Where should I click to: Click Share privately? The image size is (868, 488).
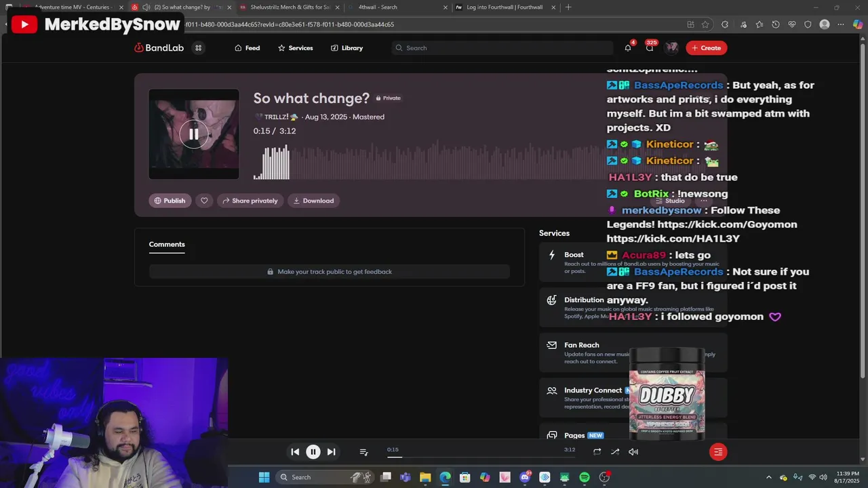pyautogui.click(x=250, y=201)
